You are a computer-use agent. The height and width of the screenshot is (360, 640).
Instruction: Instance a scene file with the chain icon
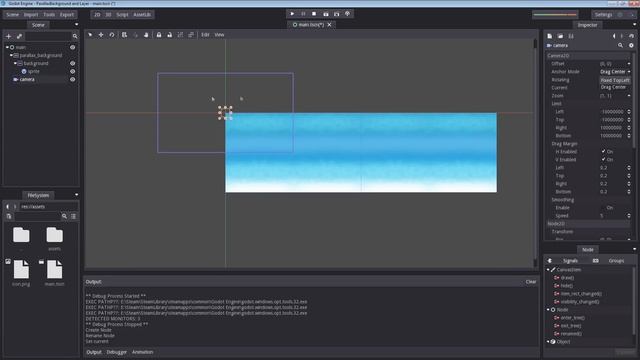click(19, 36)
